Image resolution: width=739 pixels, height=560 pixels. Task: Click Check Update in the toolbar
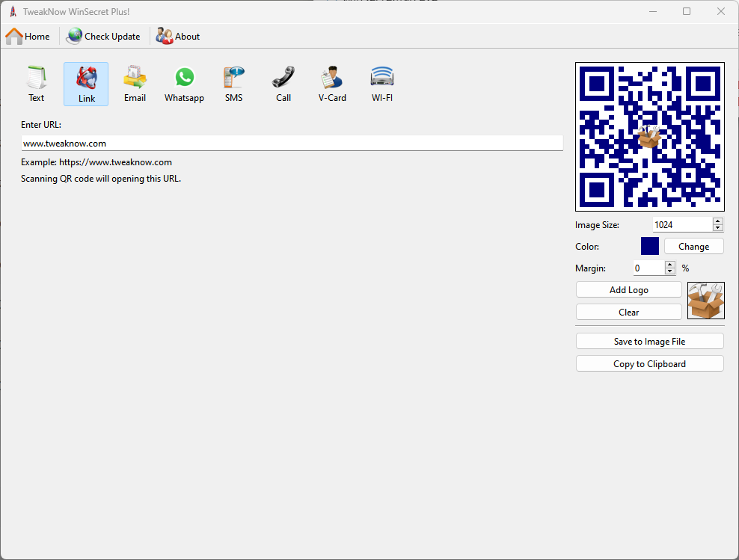pyautogui.click(x=103, y=37)
